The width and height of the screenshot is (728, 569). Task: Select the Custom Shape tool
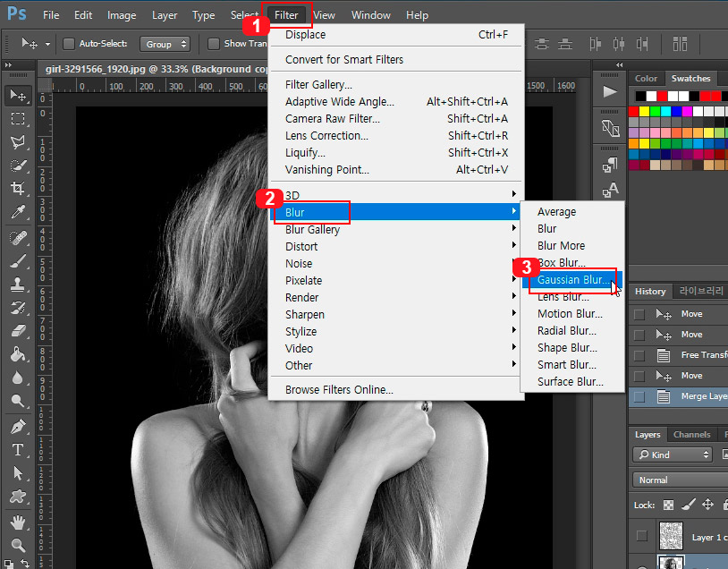coord(18,497)
